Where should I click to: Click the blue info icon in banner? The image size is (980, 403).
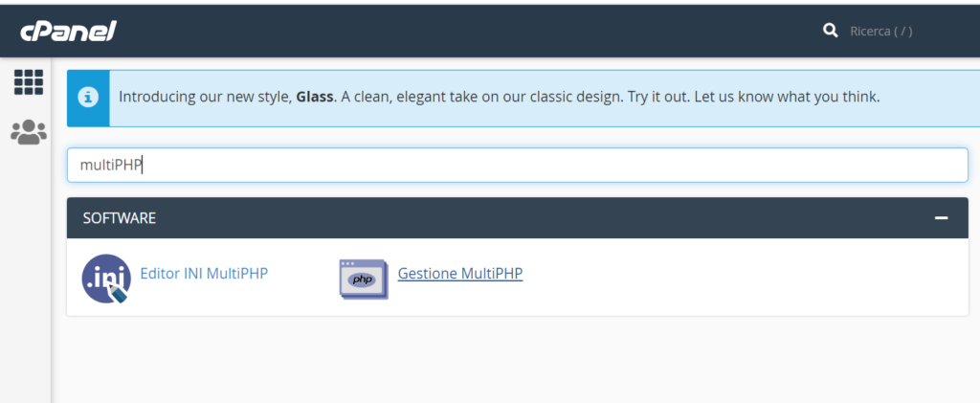click(x=88, y=98)
